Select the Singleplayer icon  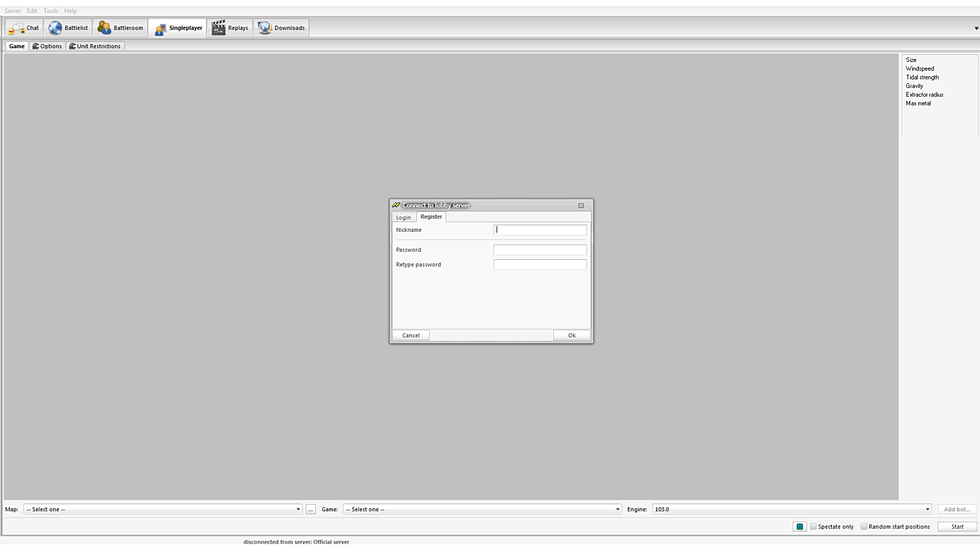coord(160,28)
